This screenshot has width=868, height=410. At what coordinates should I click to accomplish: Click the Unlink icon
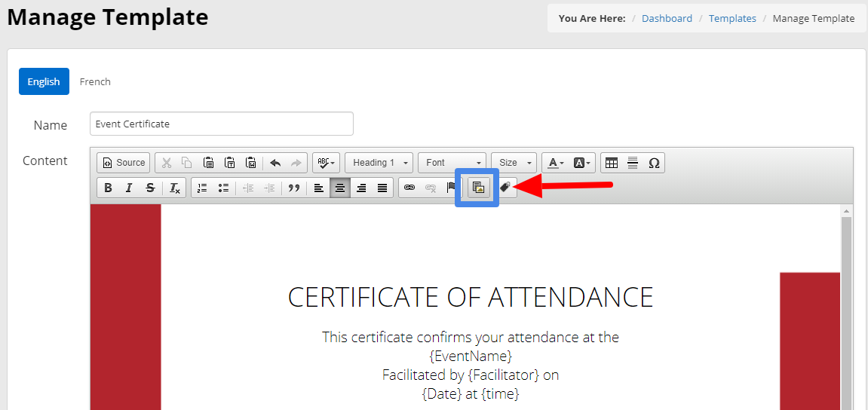point(430,188)
